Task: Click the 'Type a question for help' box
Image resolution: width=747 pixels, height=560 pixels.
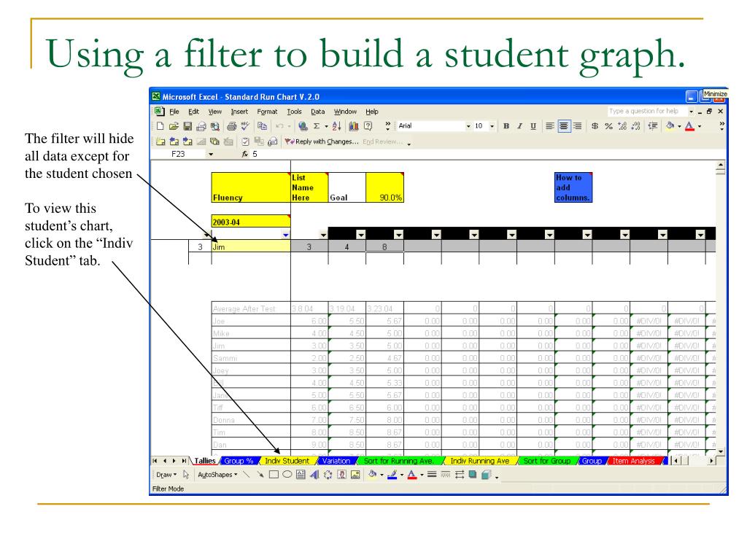Action: pos(647,112)
